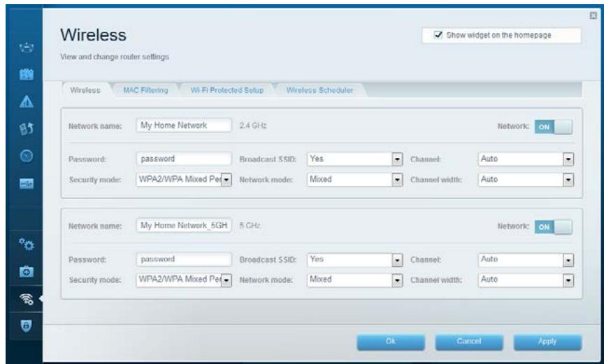The width and height of the screenshot is (606, 364).
Task: Open 2.4 GHz Broadcast SSID dropdown
Action: pos(355,159)
